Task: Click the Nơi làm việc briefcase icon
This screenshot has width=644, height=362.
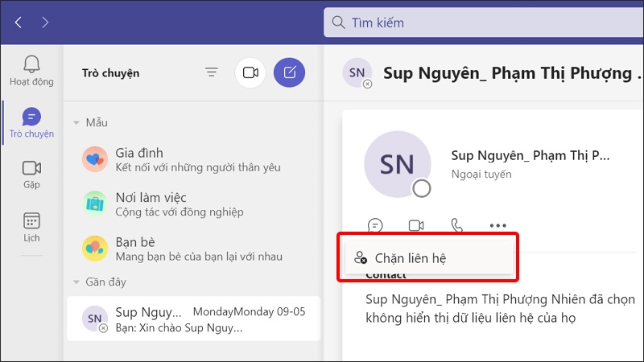Action: [95, 204]
